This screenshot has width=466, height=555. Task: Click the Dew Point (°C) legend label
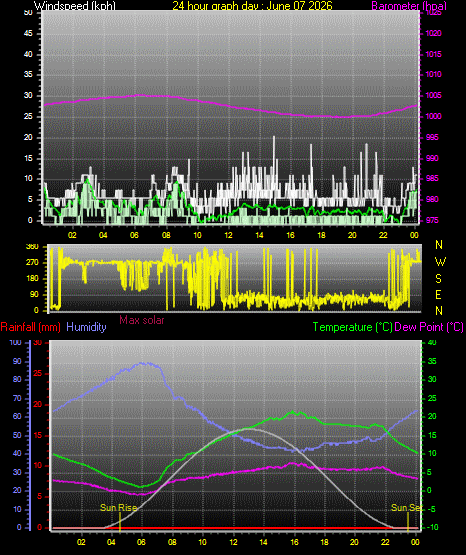(x=429, y=327)
